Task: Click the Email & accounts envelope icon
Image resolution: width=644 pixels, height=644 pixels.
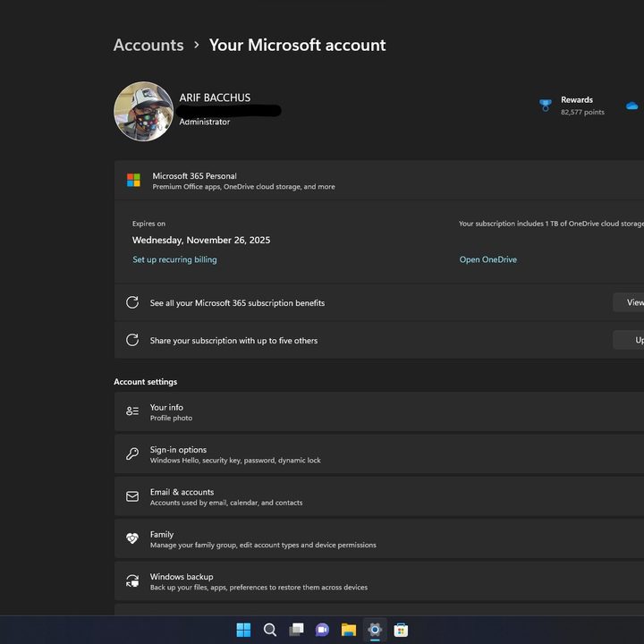Action: [x=132, y=496]
